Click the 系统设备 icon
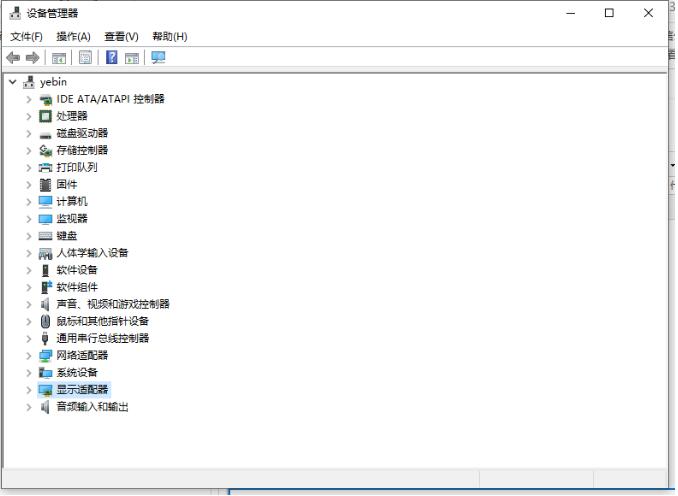 pyautogui.click(x=45, y=373)
